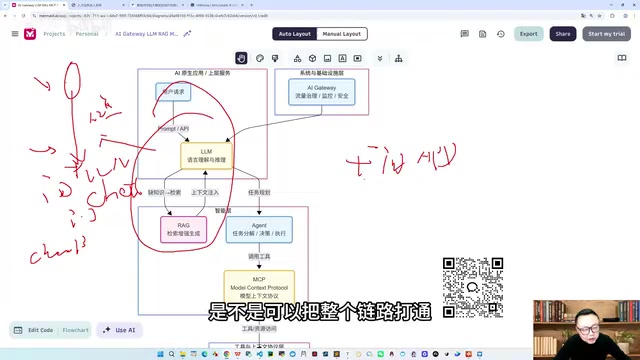The image size is (640, 360).
Task: Go to Projects breadcrumb
Action: [x=54, y=34]
